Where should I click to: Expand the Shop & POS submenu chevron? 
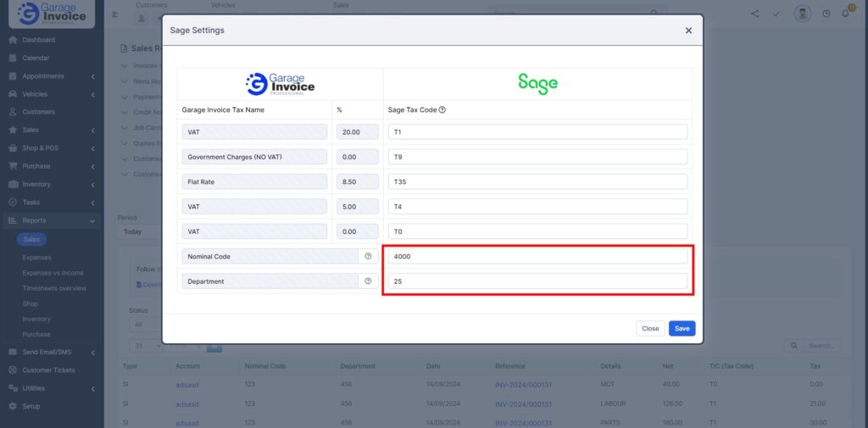click(93, 148)
